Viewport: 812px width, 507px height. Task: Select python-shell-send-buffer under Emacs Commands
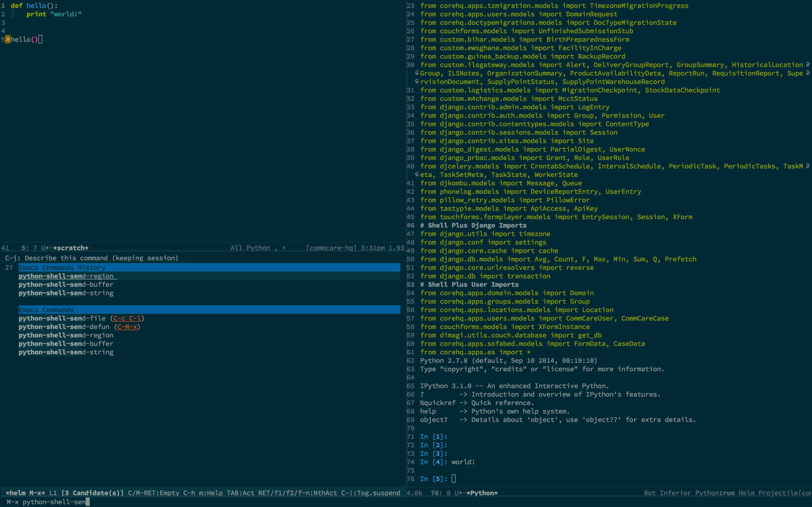pyautogui.click(x=66, y=344)
